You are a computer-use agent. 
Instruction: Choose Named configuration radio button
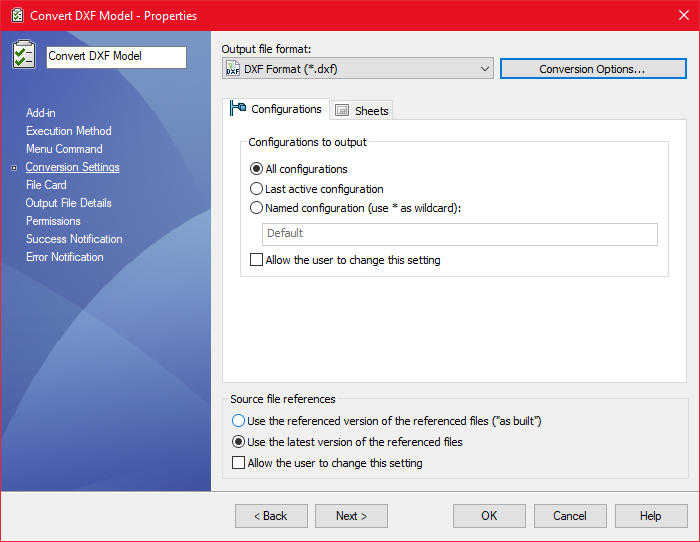[x=256, y=208]
